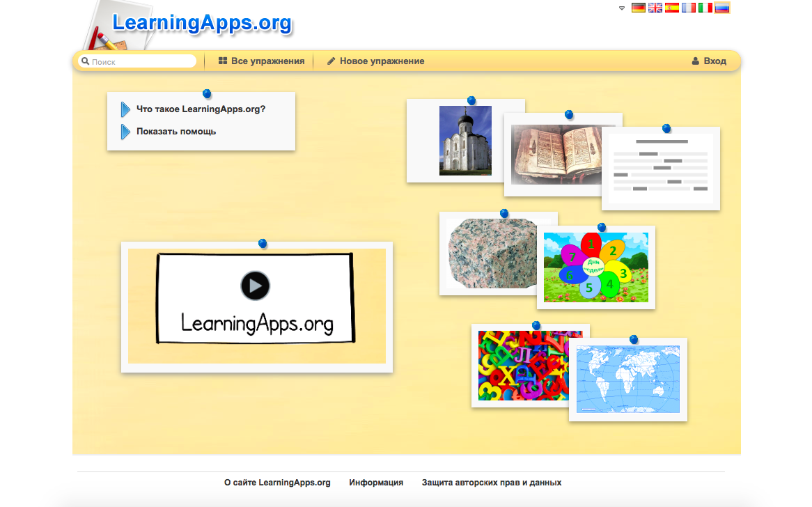Open Информация footer link
Image resolution: width=812 pixels, height=507 pixels.
click(376, 483)
